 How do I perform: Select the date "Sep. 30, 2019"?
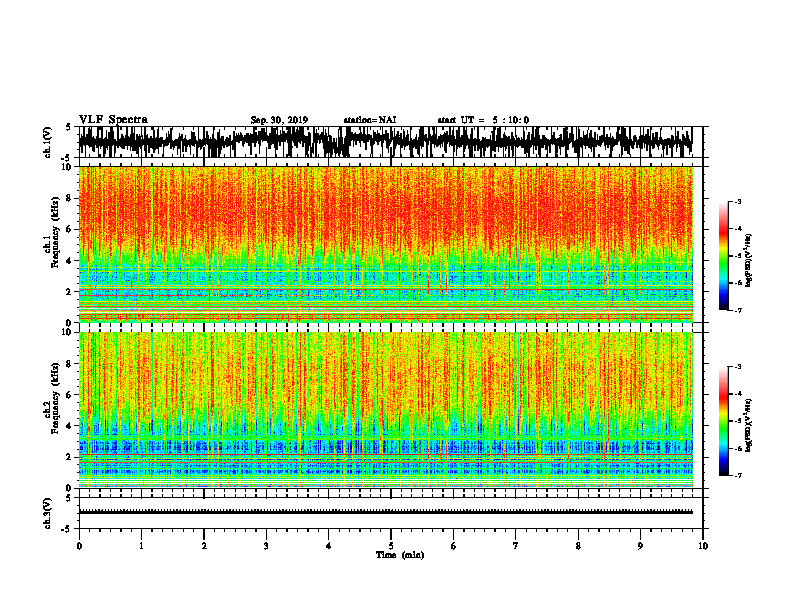click(279, 120)
